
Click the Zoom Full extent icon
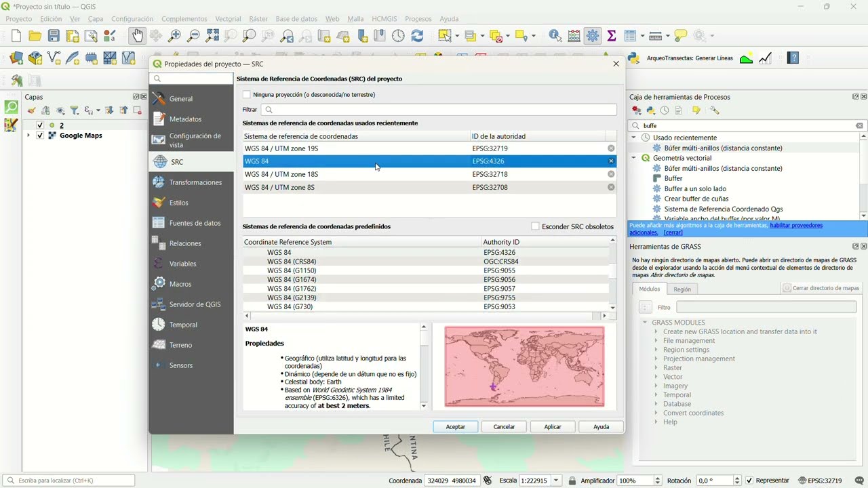[x=212, y=36]
